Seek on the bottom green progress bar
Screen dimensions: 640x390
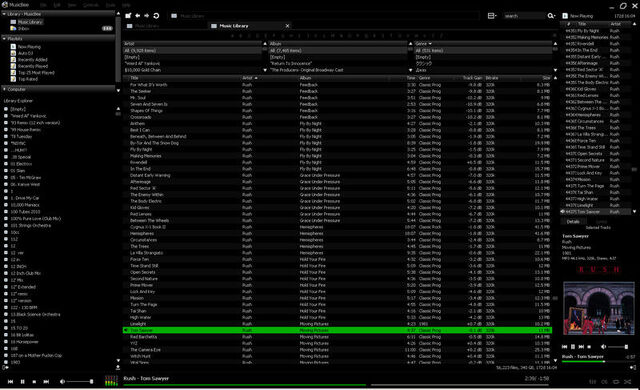click(x=337, y=385)
